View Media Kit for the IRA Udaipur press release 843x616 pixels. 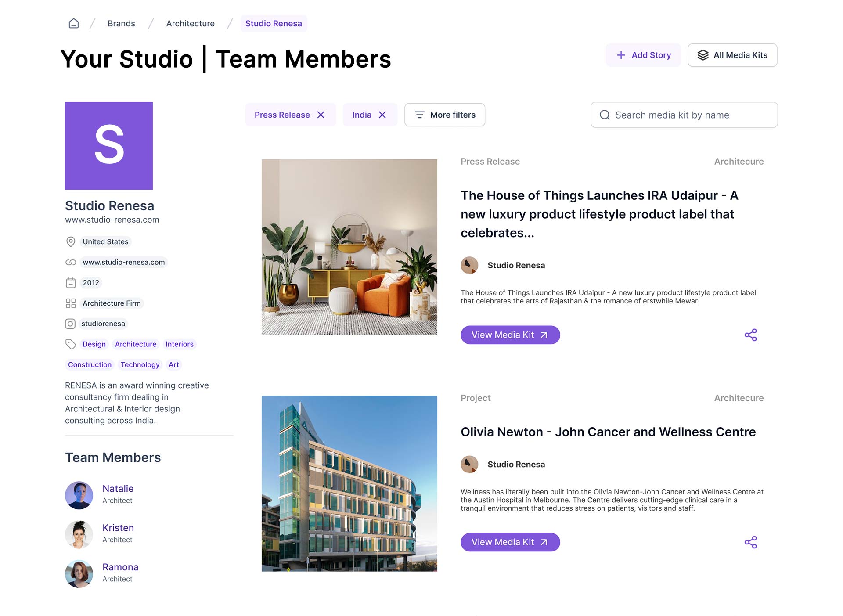click(510, 335)
